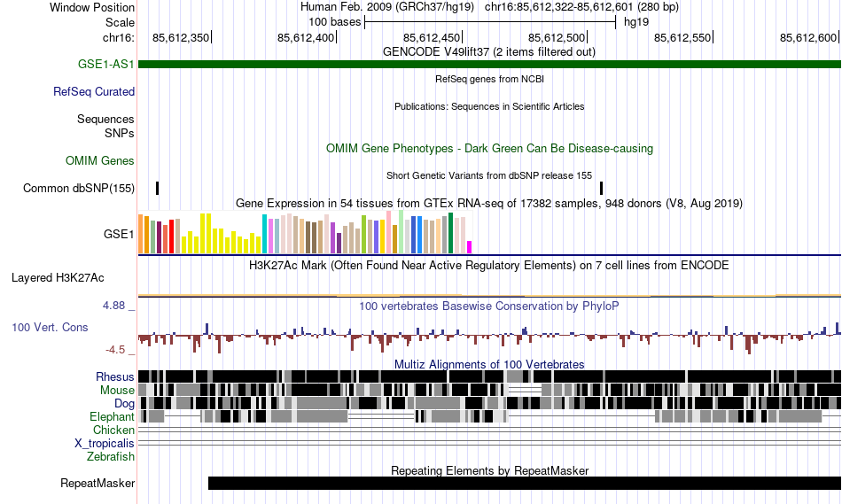Select the Elephant alignment label
The height and width of the screenshot is (504, 842).
tap(112, 416)
